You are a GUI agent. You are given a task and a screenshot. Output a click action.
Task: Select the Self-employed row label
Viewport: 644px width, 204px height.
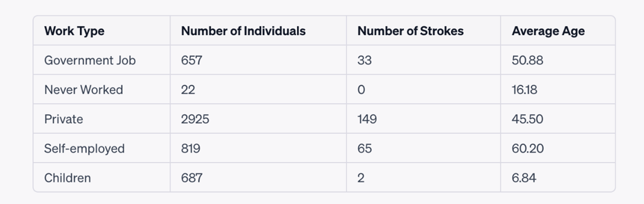(x=85, y=149)
